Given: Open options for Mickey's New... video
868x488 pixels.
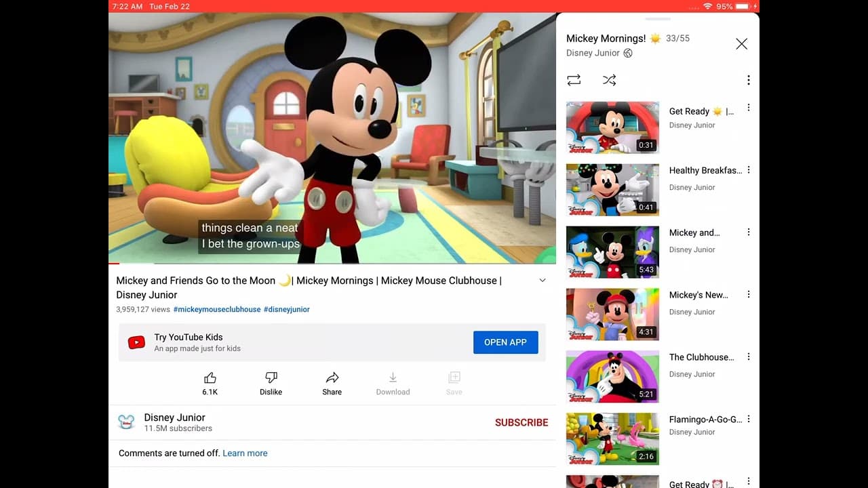Looking at the screenshot, I should point(749,294).
